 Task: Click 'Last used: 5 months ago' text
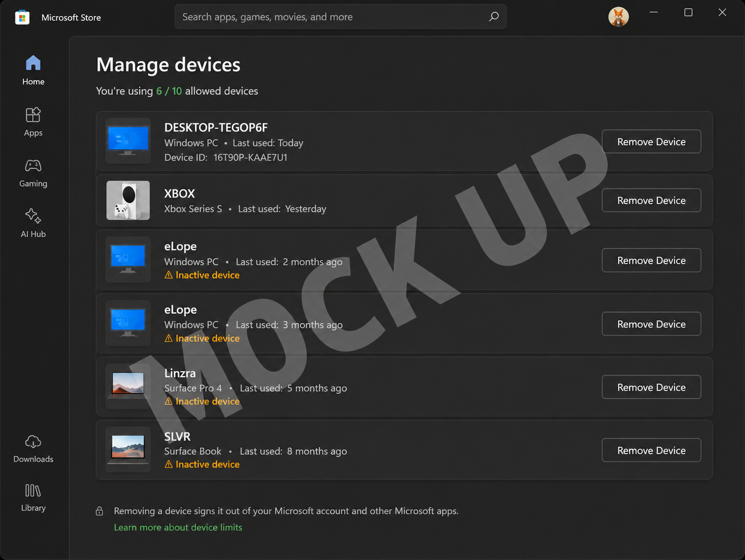[x=294, y=388]
